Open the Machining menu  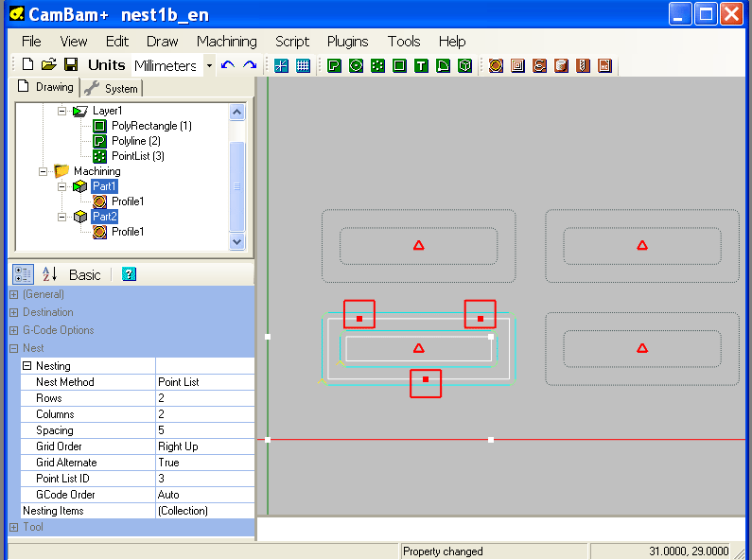point(226,42)
